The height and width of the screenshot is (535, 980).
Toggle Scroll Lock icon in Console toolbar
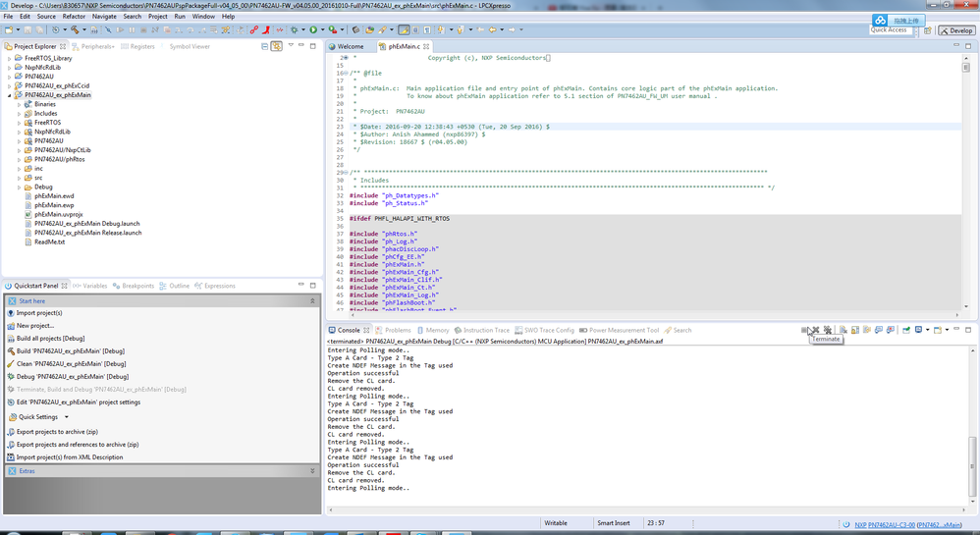click(x=855, y=330)
